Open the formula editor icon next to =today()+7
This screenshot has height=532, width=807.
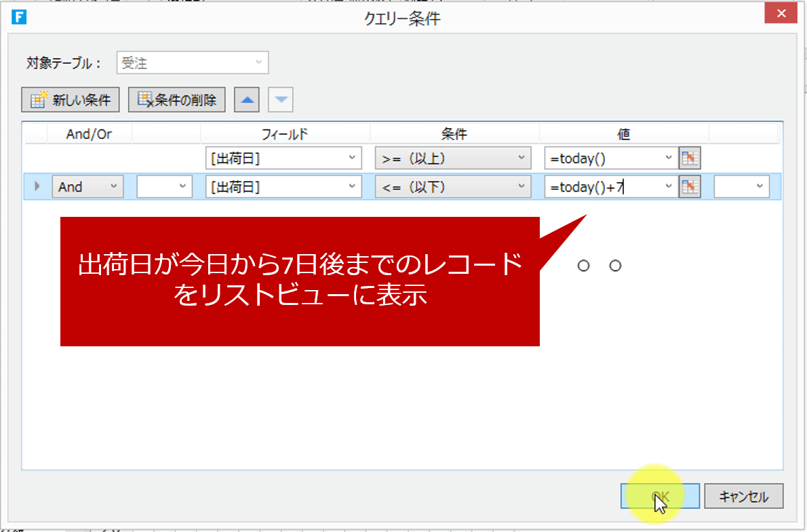click(x=690, y=186)
